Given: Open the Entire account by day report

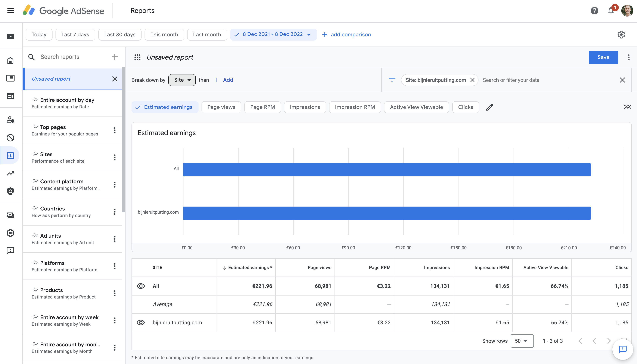Looking at the screenshot, I should click(73, 103).
